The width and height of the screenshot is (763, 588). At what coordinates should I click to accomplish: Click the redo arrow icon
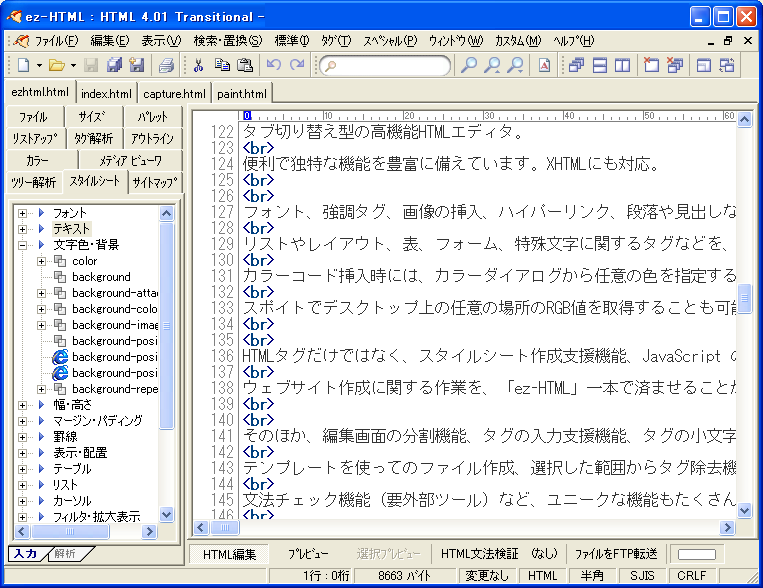297,65
